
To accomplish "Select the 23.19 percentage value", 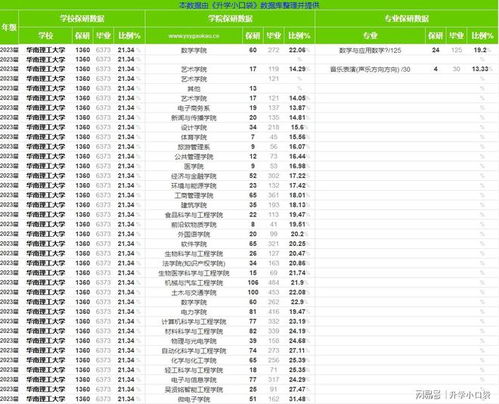I will point(297,321).
